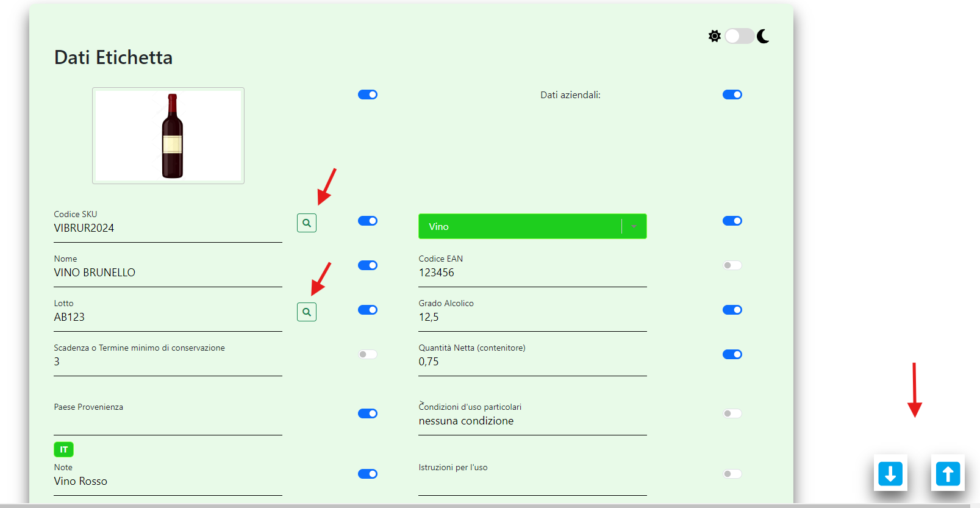Click the dropdown arrow on the Vino selector
This screenshot has height=508, width=980.
point(634,226)
